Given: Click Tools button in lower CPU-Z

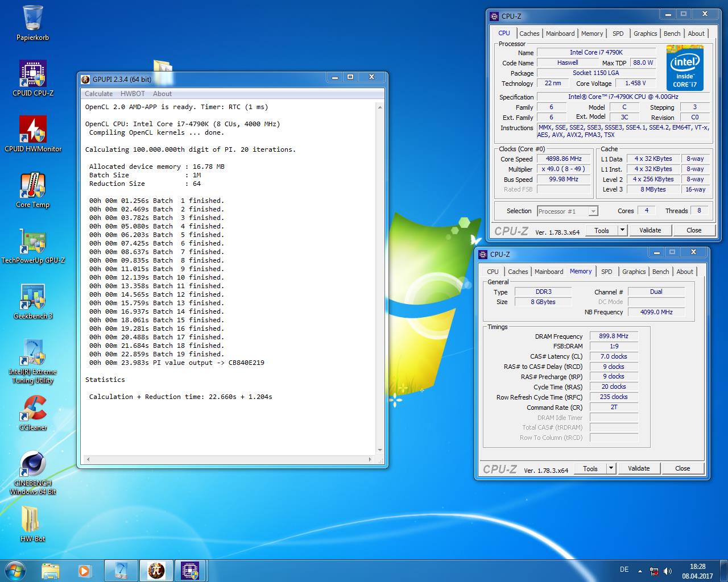Looking at the screenshot, I should 590,468.
